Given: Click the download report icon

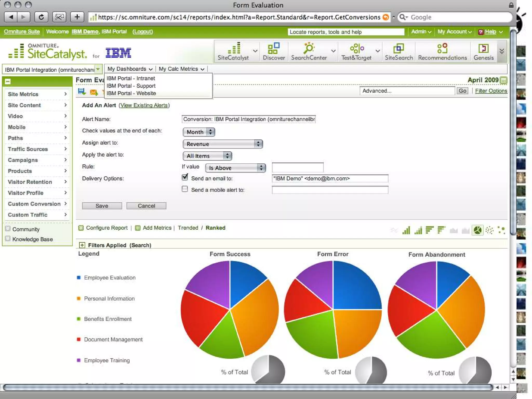Looking at the screenshot, I should 82,91.
